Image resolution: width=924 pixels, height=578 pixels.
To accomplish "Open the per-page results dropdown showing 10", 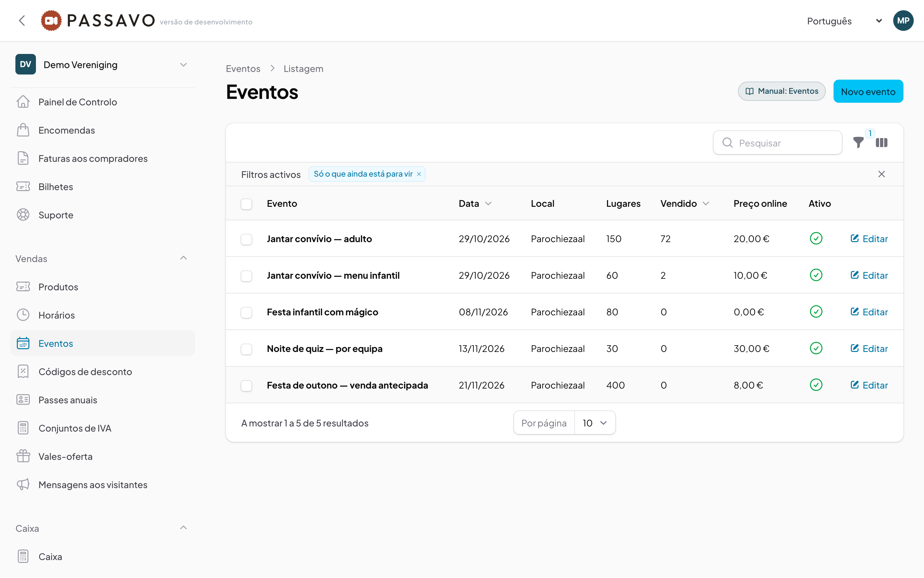I will point(595,423).
